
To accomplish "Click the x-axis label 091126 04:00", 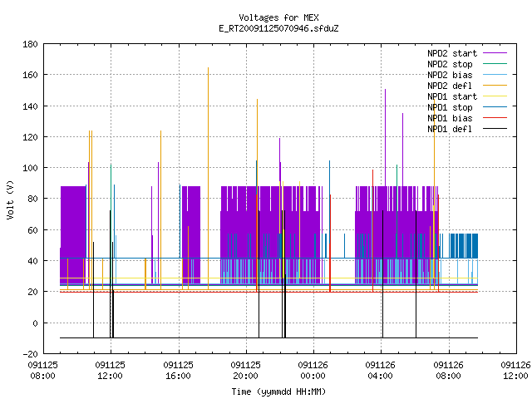I will [x=381, y=371].
